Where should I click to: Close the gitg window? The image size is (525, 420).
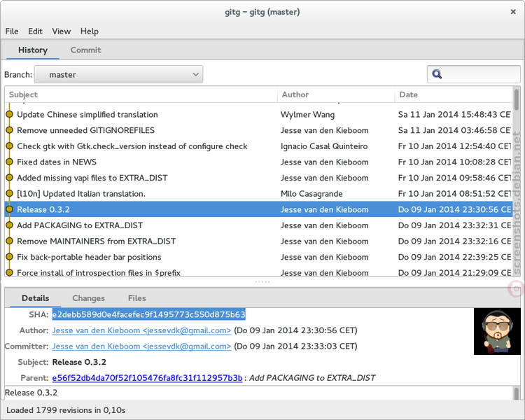coord(513,12)
